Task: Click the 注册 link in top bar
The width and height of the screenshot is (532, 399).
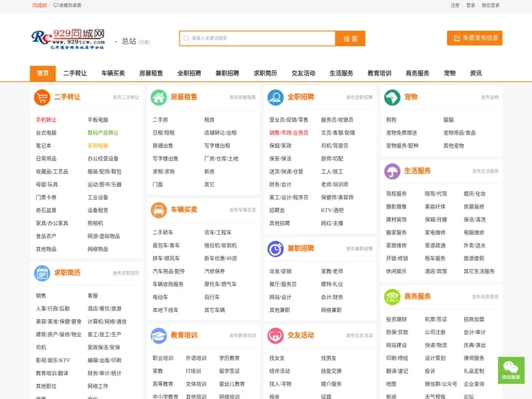Action: point(455,5)
